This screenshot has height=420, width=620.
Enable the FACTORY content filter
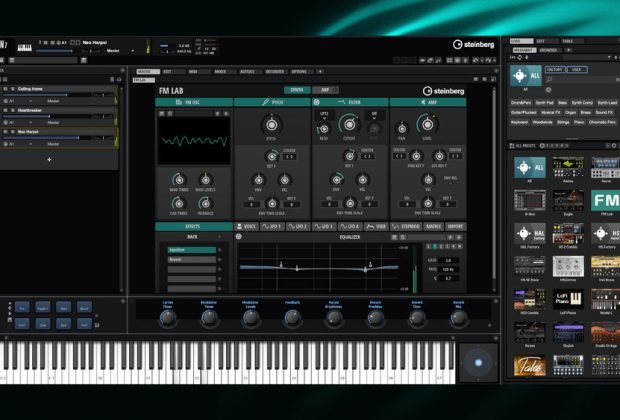(x=555, y=70)
